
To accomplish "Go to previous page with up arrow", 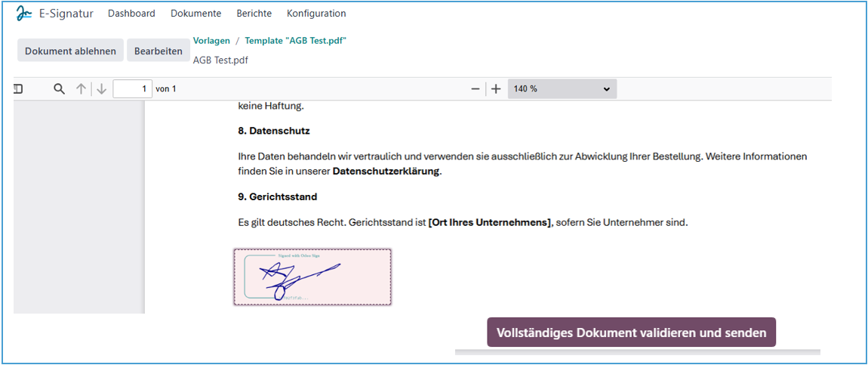I will tap(81, 89).
